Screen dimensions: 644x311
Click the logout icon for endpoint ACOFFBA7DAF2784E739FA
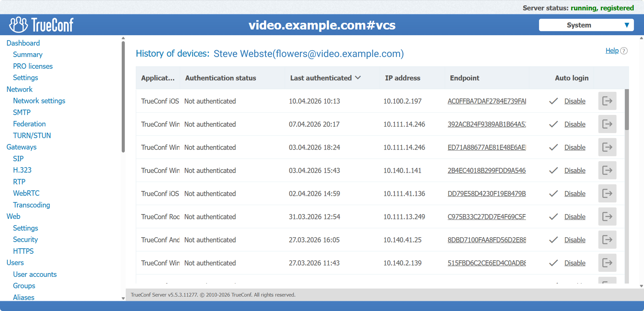click(x=607, y=101)
